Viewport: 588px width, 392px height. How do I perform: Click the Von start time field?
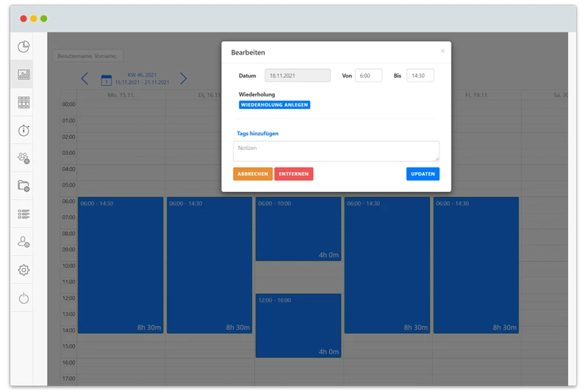pos(369,76)
